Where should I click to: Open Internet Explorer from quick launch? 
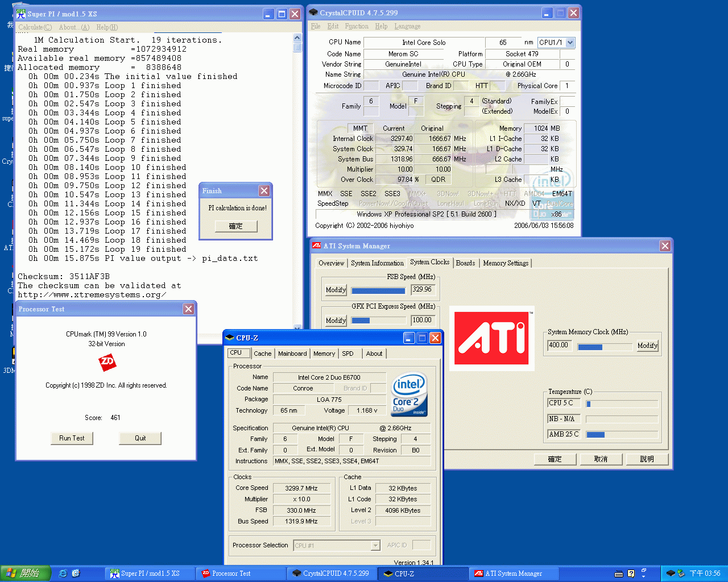pos(63,573)
